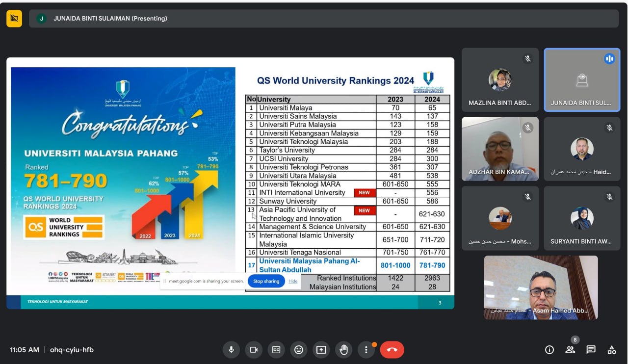The width and height of the screenshot is (628, 364).
Task: Click NEW badge beside INTI International University
Action: point(365,193)
